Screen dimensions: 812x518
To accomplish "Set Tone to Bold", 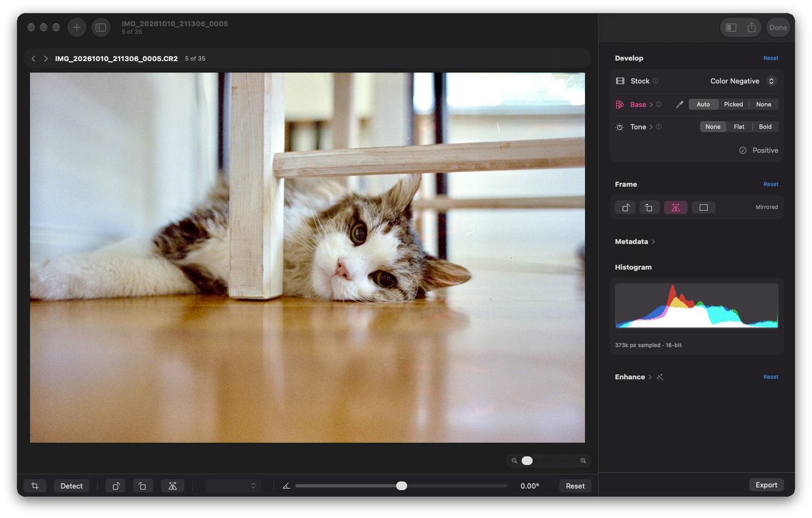I will 765,127.
